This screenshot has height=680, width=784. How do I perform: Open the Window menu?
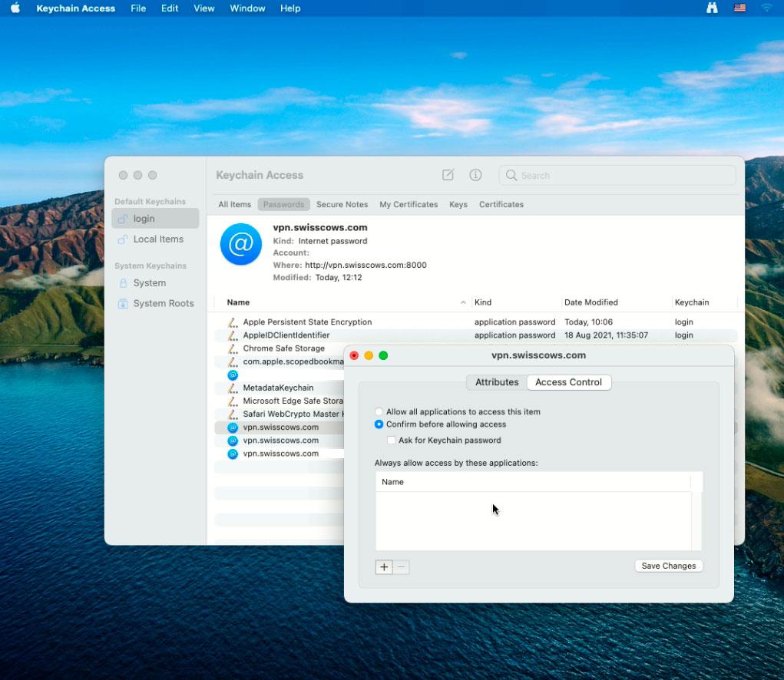coord(247,8)
